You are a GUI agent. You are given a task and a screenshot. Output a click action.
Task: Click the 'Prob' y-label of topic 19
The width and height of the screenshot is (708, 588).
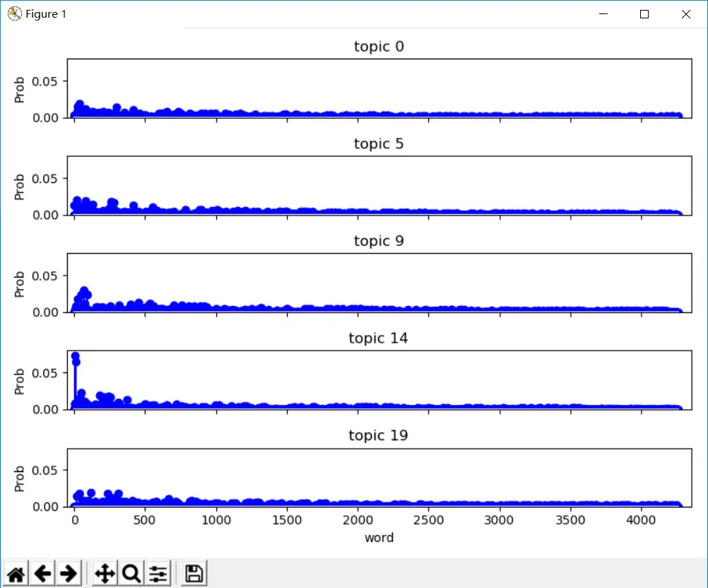tap(19, 478)
